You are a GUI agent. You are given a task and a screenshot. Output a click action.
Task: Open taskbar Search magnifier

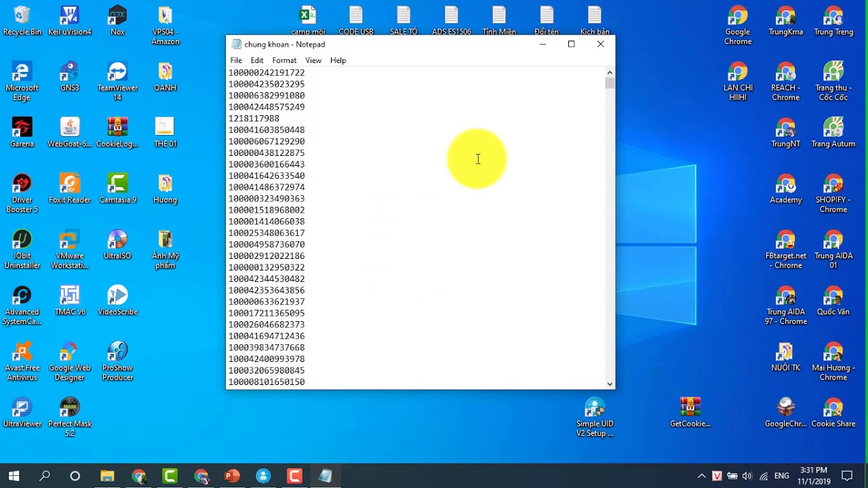coord(45,476)
